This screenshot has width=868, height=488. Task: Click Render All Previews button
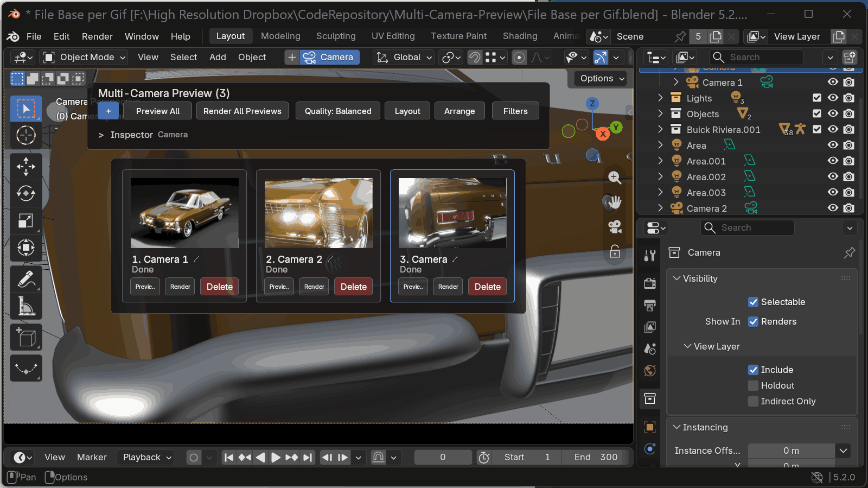pyautogui.click(x=242, y=111)
